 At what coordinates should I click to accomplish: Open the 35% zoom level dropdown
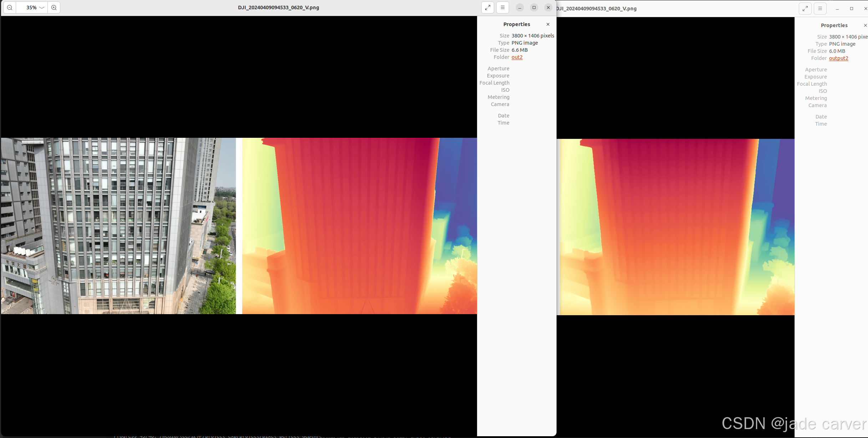click(32, 7)
